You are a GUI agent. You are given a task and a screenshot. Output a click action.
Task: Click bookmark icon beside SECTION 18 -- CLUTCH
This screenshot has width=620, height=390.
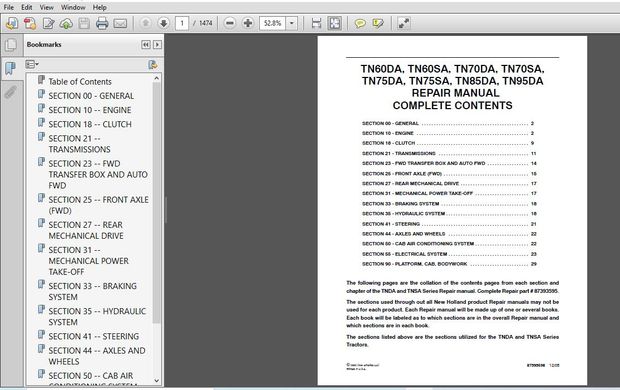pos(41,123)
